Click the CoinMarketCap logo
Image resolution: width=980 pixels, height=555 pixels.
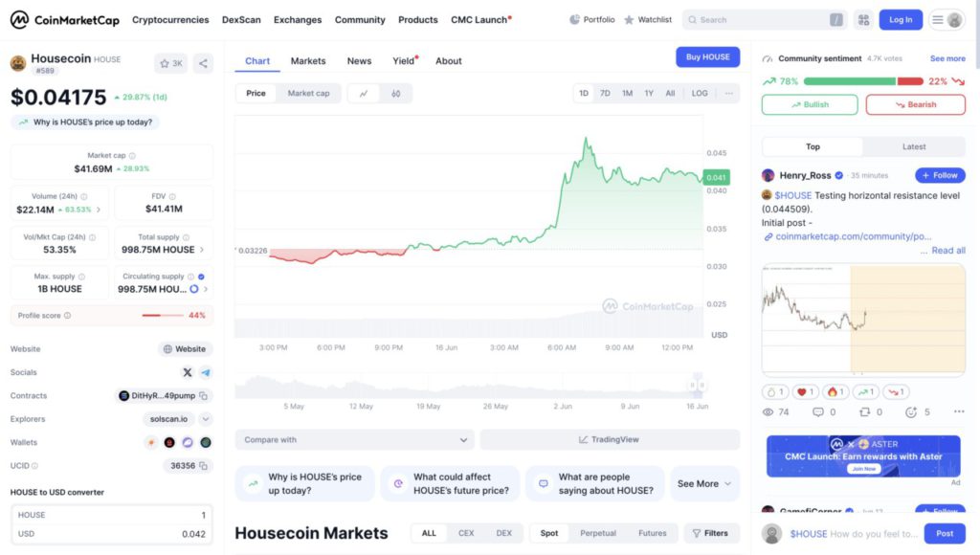tap(64, 20)
